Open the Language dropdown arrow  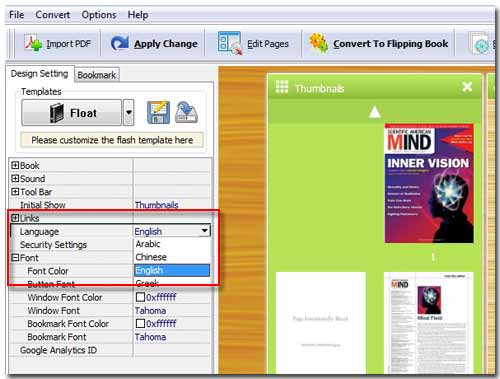(205, 231)
